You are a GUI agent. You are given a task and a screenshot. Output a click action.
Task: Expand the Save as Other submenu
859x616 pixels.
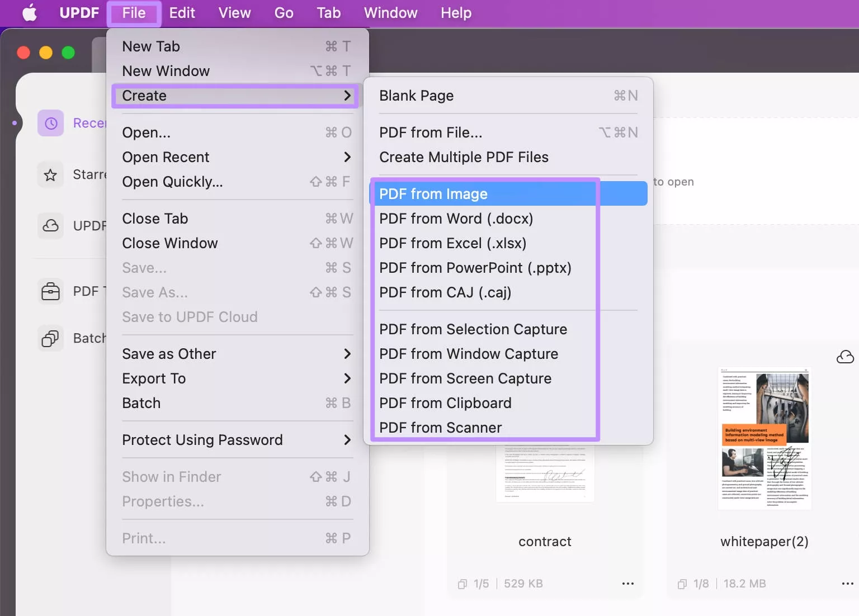point(237,354)
